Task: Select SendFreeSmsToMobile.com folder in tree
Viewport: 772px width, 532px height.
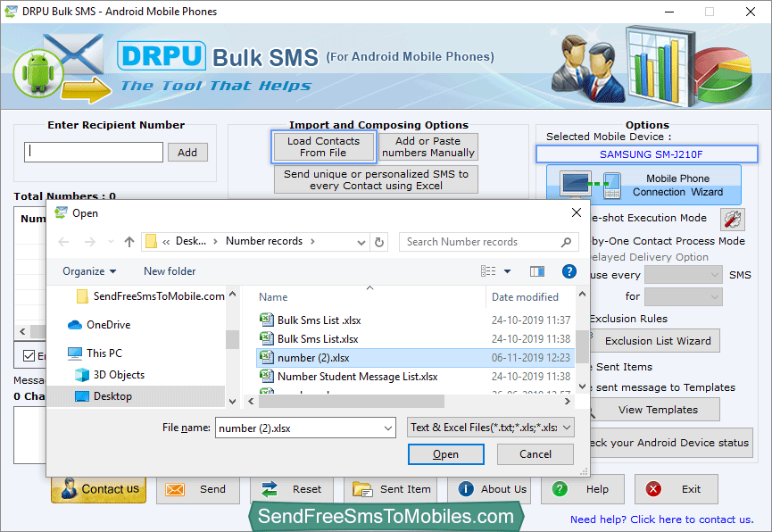Action: point(151,296)
